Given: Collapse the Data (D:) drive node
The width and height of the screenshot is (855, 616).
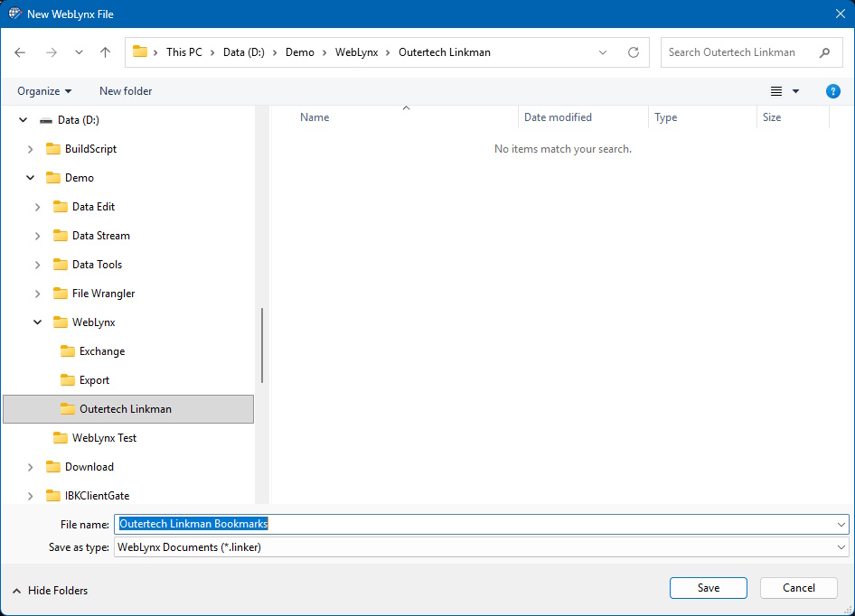Looking at the screenshot, I should tap(23, 120).
